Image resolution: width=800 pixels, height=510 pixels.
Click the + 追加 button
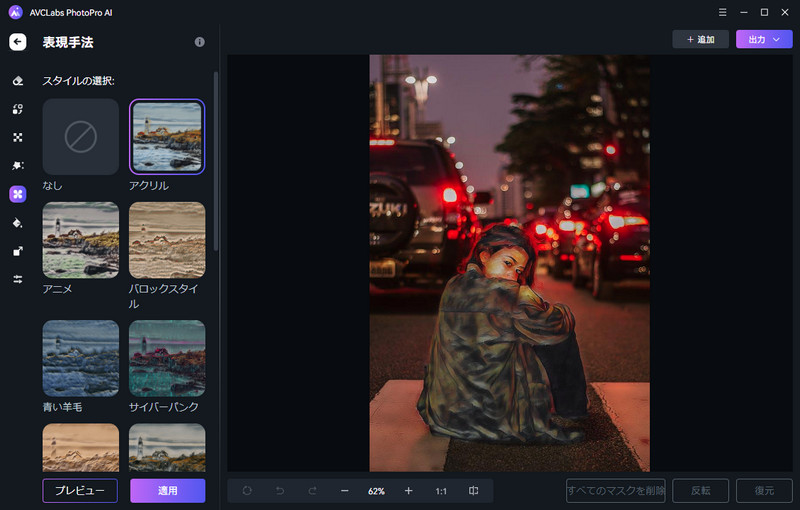click(701, 39)
